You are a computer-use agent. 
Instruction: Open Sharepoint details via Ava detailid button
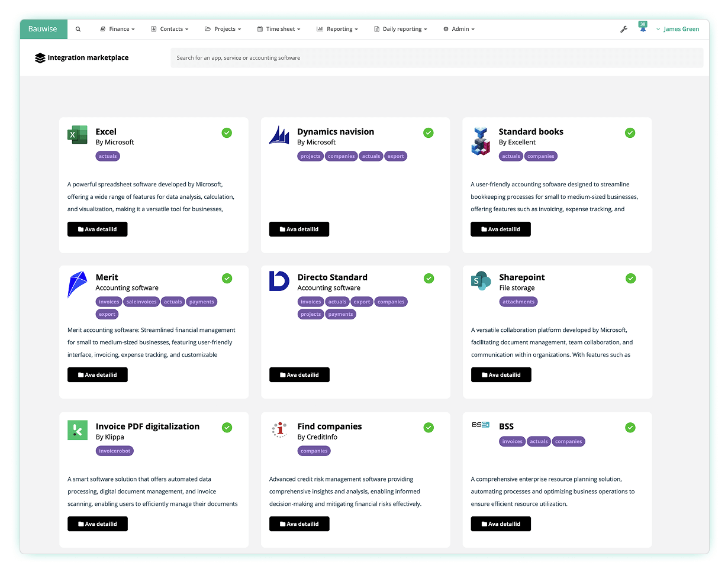[501, 374]
